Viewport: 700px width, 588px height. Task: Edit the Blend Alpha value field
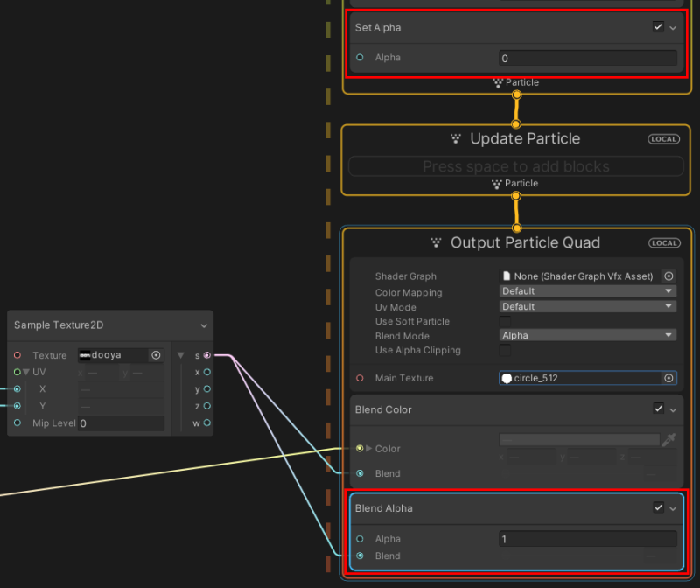[587, 539]
